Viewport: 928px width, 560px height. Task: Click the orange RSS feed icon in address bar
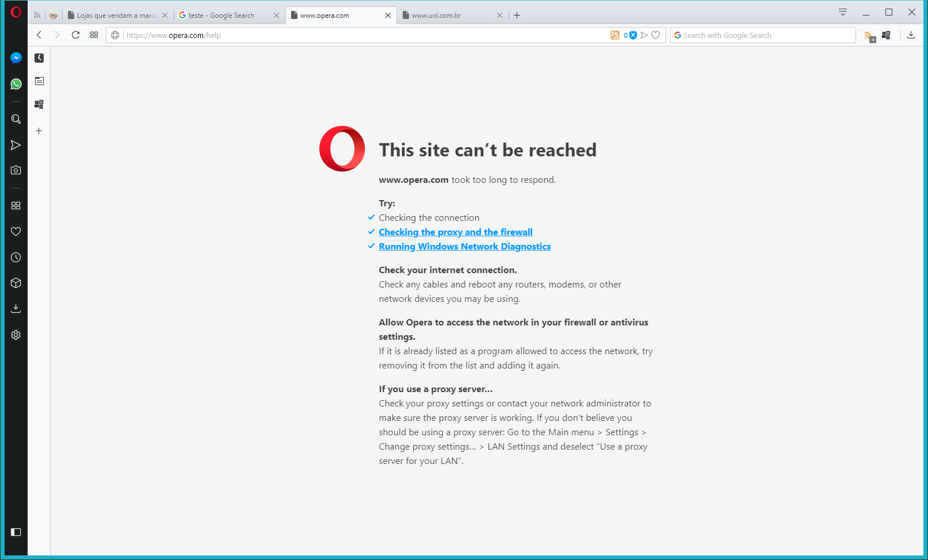point(615,35)
